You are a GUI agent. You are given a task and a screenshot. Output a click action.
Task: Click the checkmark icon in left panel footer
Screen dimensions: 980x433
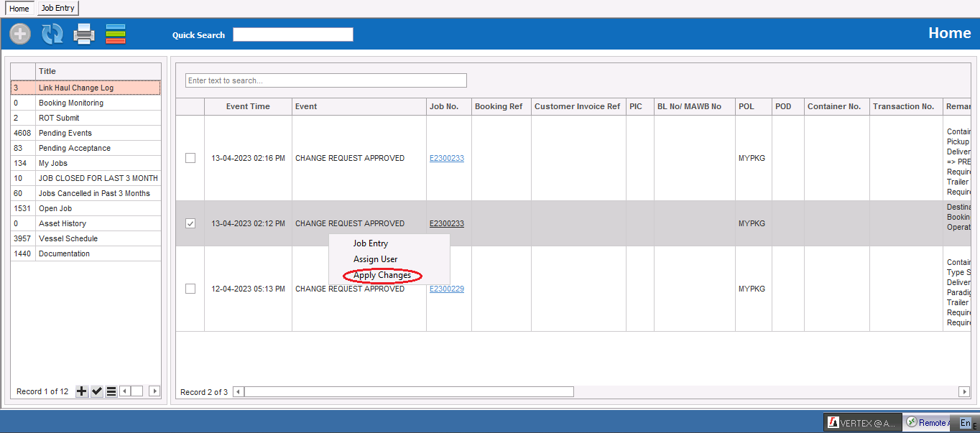click(97, 391)
